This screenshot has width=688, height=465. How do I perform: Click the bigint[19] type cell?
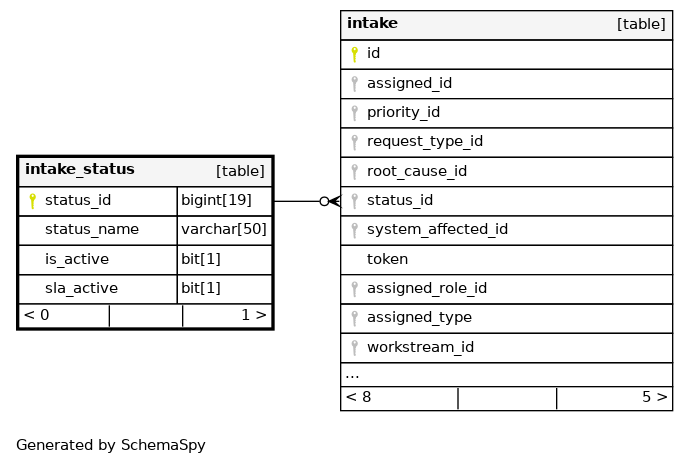216,201
